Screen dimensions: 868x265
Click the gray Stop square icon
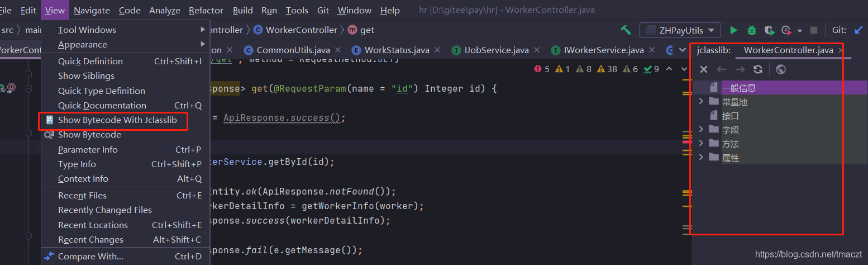pyautogui.click(x=814, y=30)
